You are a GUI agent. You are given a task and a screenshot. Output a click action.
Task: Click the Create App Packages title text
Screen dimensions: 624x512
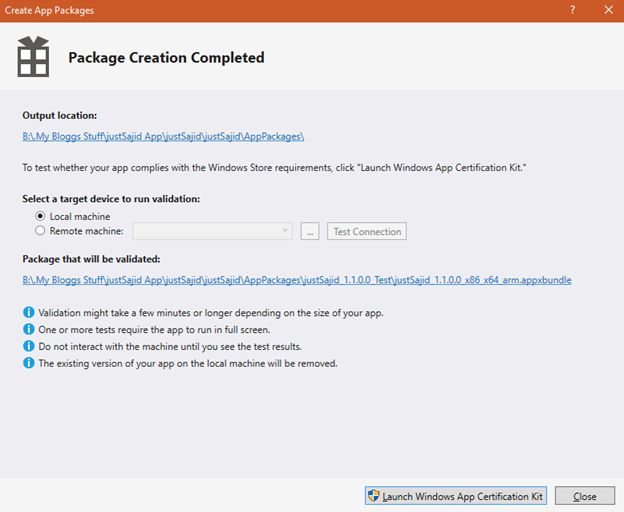coord(49,10)
